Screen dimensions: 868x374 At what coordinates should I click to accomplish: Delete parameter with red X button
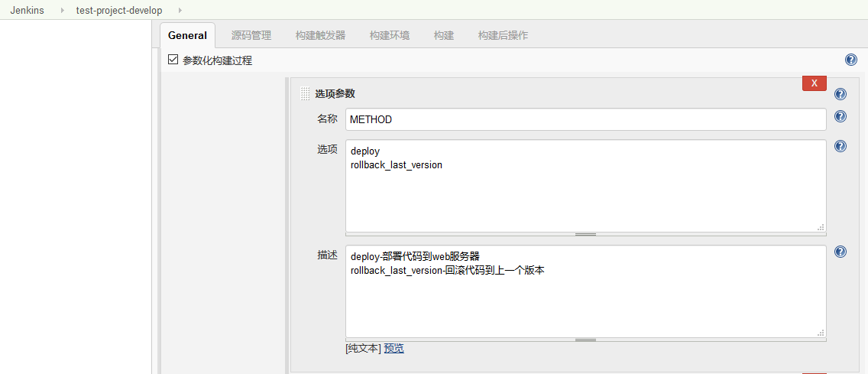(814, 83)
